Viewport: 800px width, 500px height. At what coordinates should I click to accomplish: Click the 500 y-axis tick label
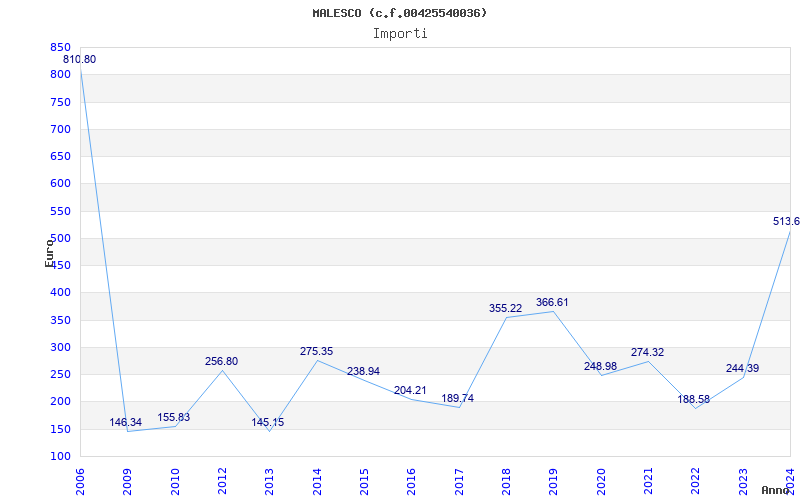[x=60, y=238]
